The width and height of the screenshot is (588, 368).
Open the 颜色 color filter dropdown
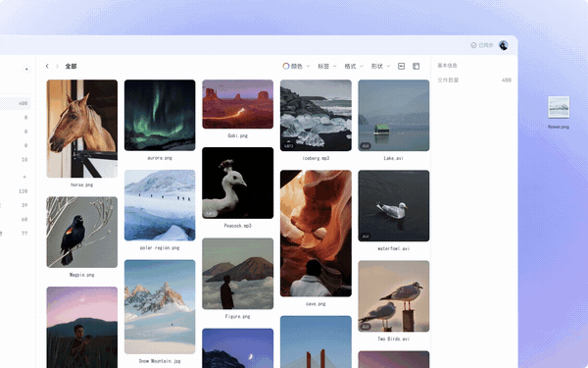tap(296, 66)
